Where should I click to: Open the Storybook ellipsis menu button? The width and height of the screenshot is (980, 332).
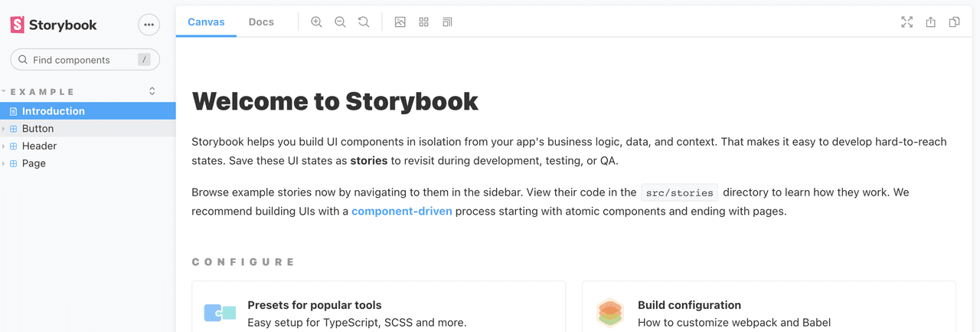click(149, 25)
